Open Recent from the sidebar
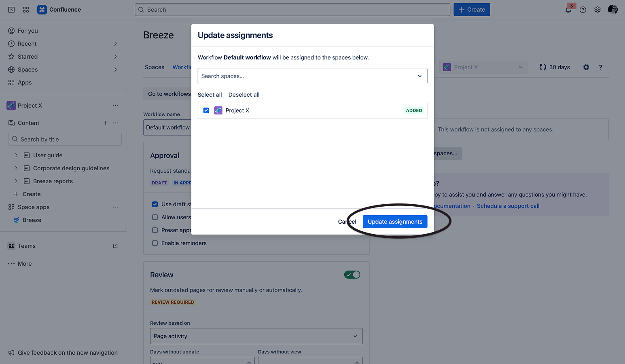 point(27,43)
